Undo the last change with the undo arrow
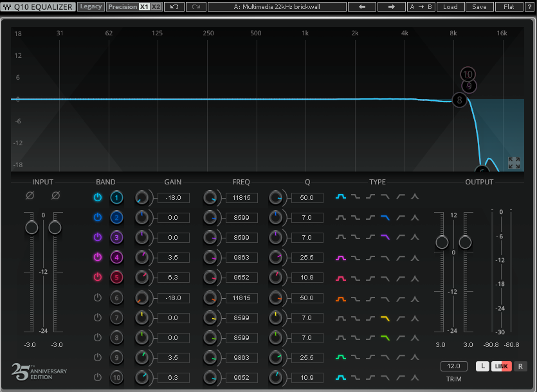The height and width of the screenshot is (392, 537). point(174,6)
